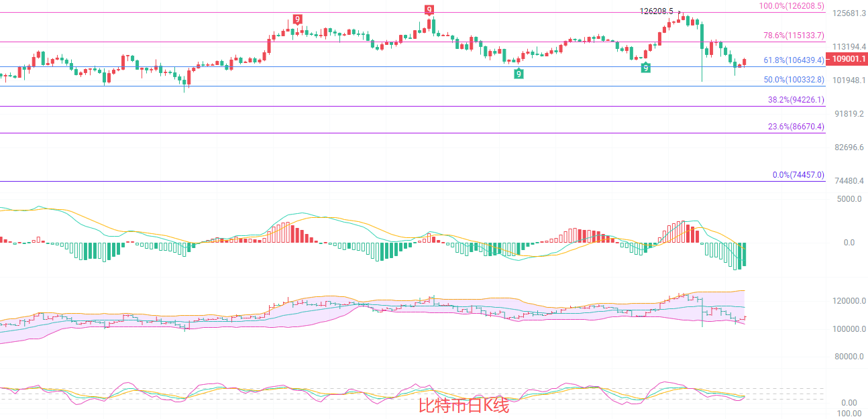
Task: Select the red current price tag 109001.1
Action: [x=849, y=60]
